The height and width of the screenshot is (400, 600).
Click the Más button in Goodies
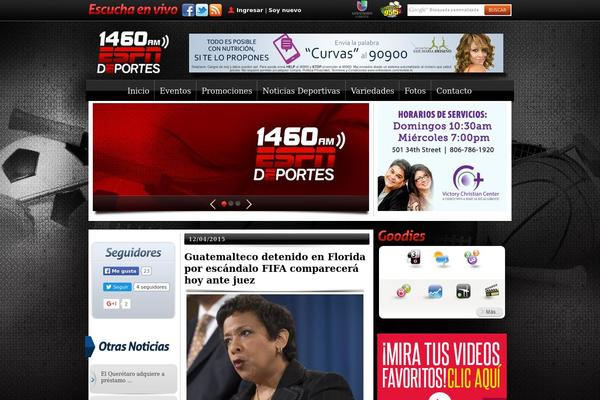click(489, 312)
